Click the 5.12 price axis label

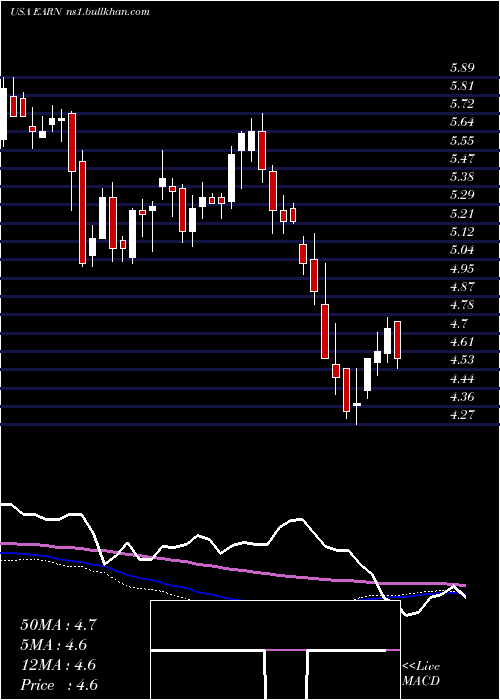(x=462, y=232)
